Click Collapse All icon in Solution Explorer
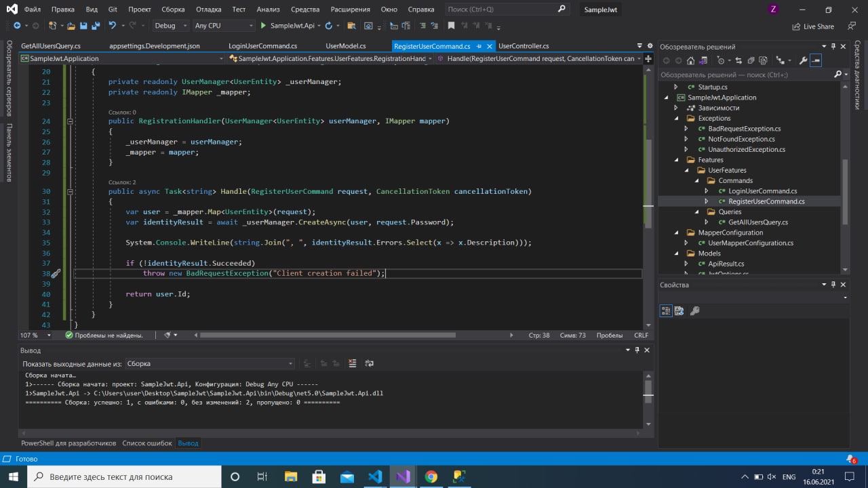Image resolution: width=868 pixels, height=488 pixels. (x=750, y=61)
